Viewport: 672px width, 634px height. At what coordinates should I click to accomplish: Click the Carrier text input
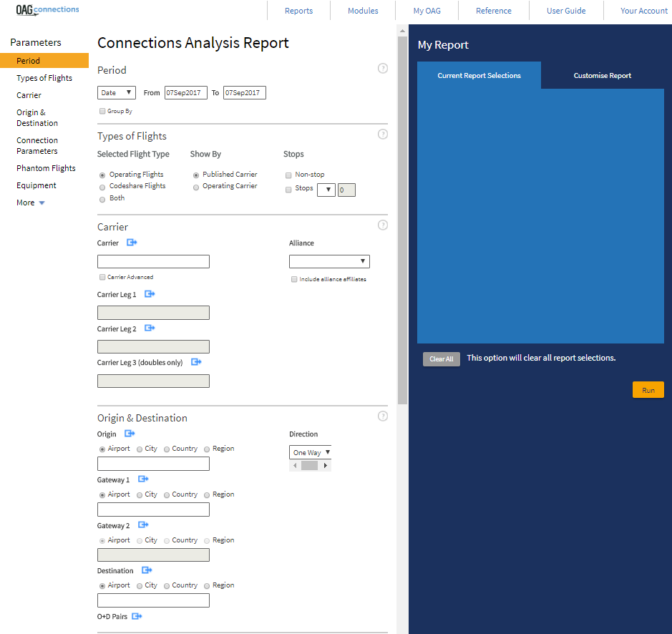tap(153, 261)
